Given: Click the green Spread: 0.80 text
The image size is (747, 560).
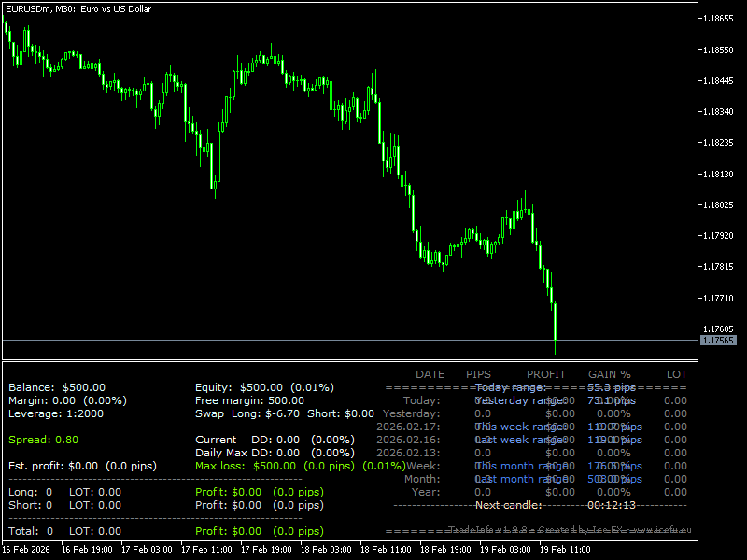Looking at the screenshot, I should tap(43, 440).
